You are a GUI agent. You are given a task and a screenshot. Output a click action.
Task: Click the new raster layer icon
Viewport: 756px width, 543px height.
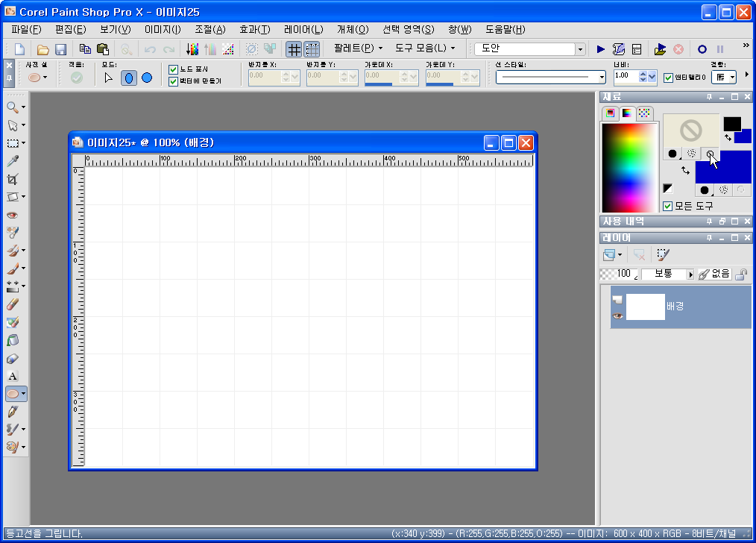click(609, 254)
